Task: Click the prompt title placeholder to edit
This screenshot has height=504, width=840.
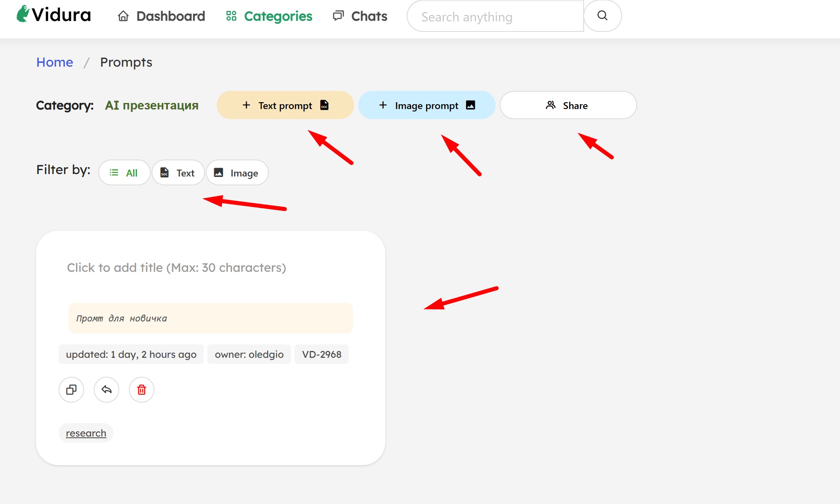Action: click(177, 268)
